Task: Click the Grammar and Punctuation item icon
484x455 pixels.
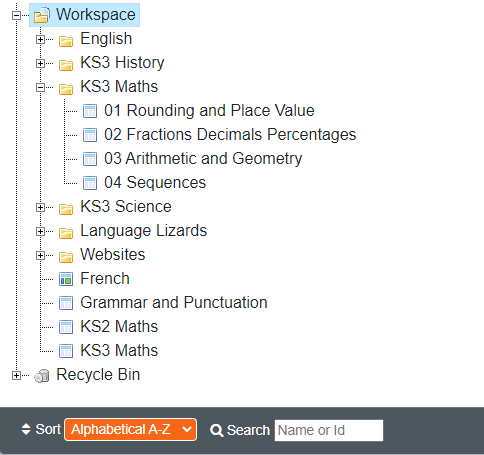Action: pyautogui.click(x=66, y=303)
